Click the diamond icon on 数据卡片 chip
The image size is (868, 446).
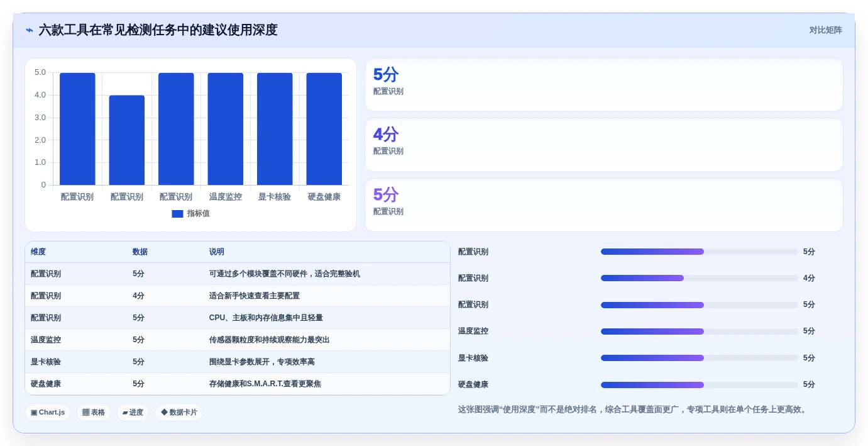(x=164, y=413)
